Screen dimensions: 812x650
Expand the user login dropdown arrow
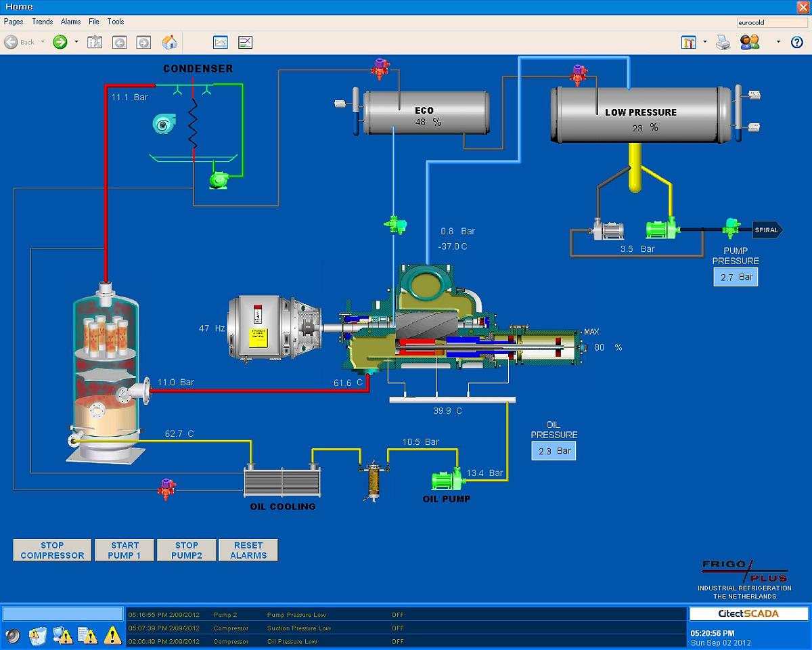[777, 42]
